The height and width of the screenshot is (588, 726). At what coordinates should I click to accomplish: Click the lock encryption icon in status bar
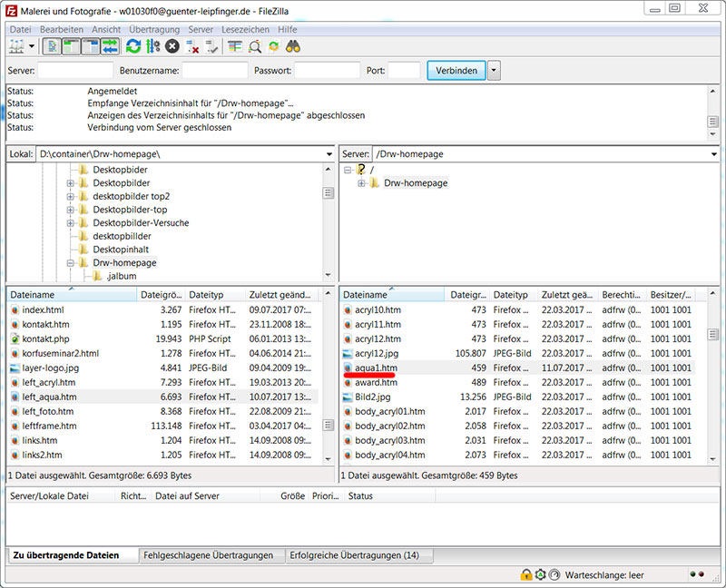[x=525, y=574]
